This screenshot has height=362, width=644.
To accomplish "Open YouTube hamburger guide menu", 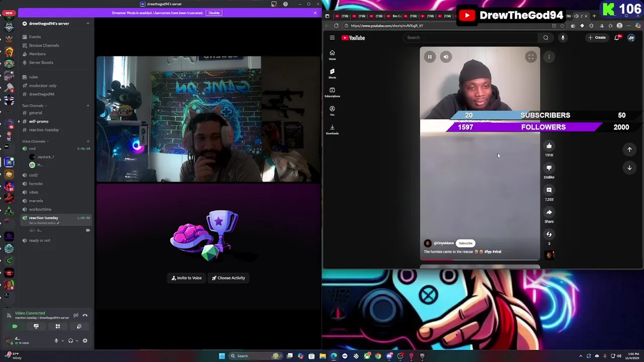I will click(332, 38).
